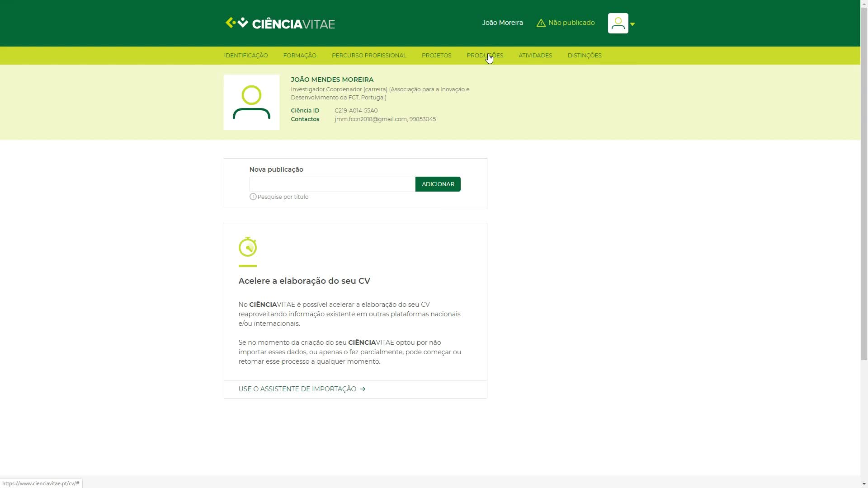Click the stopwatch icon in the CV card
Viewport: 868px width, 488px height.
point(247,247)
